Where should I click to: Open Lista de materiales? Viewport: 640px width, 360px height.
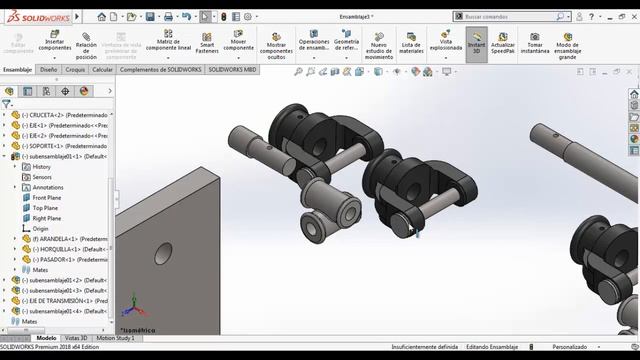(411, 43)
